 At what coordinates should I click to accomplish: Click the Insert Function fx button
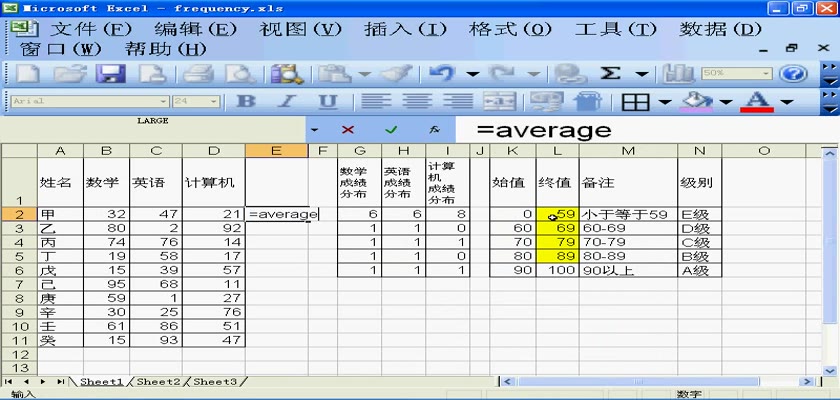(x=435, y=130)
